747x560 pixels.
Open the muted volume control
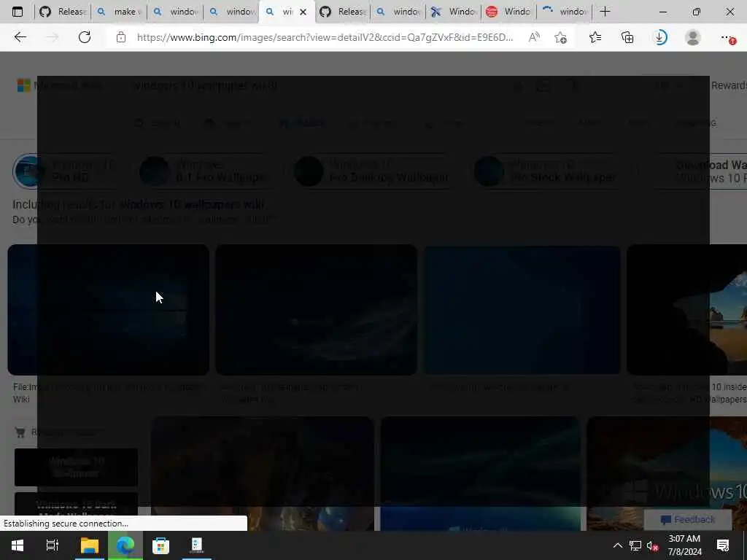click(x=652, y=545)
